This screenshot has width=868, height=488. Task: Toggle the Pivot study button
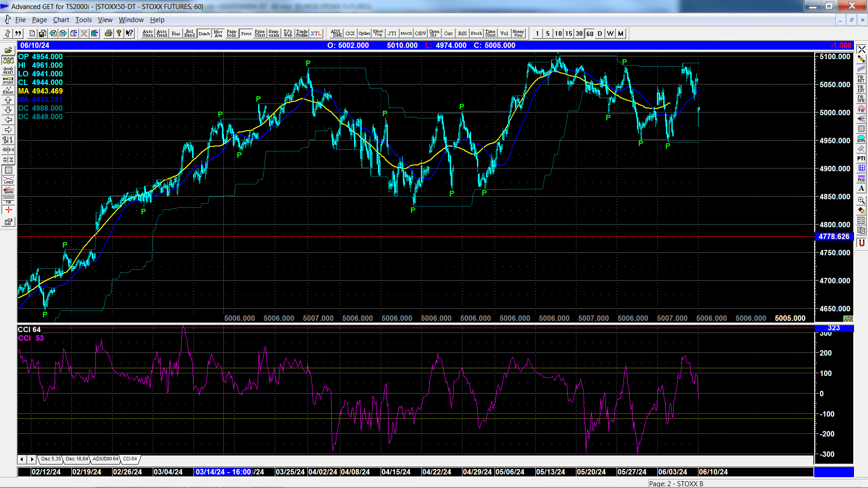[x=246, y=33]
